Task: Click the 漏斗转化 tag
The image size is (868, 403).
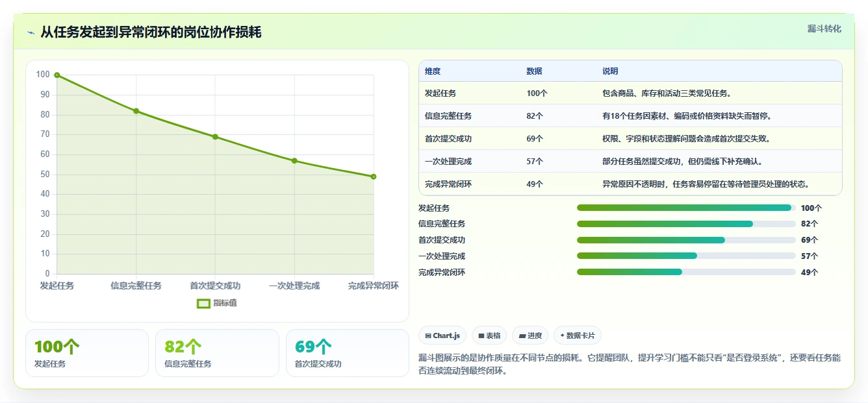Action: point(824,29)
